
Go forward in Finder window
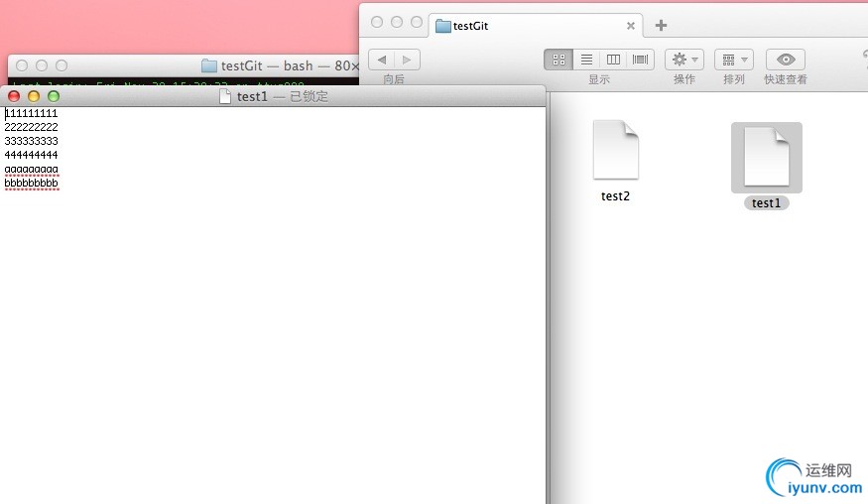click(x=407, y=60)
